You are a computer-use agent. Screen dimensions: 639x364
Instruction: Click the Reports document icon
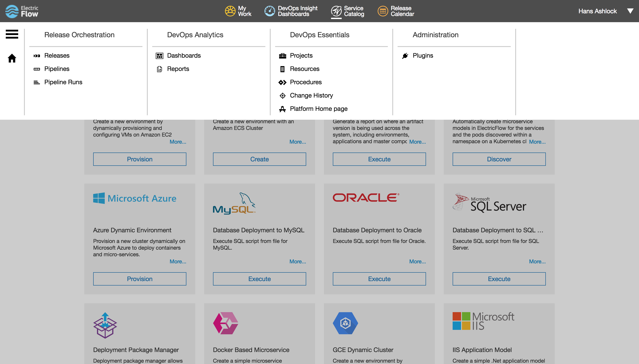tap(159, 69)
